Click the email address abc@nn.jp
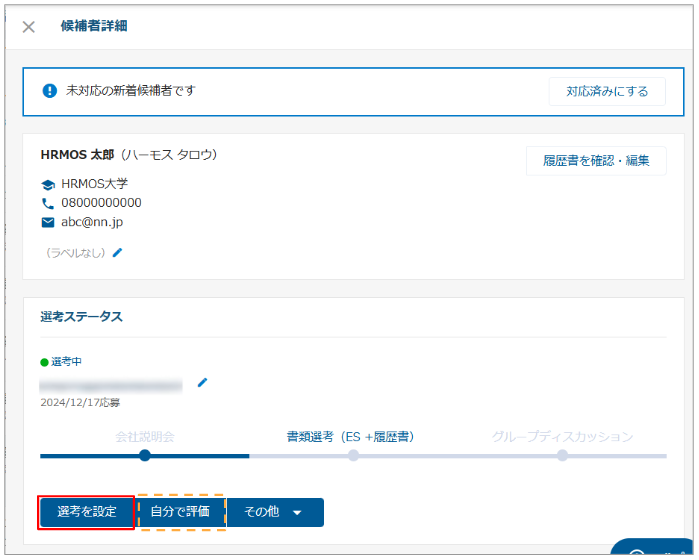 click(x=92, y=222)
